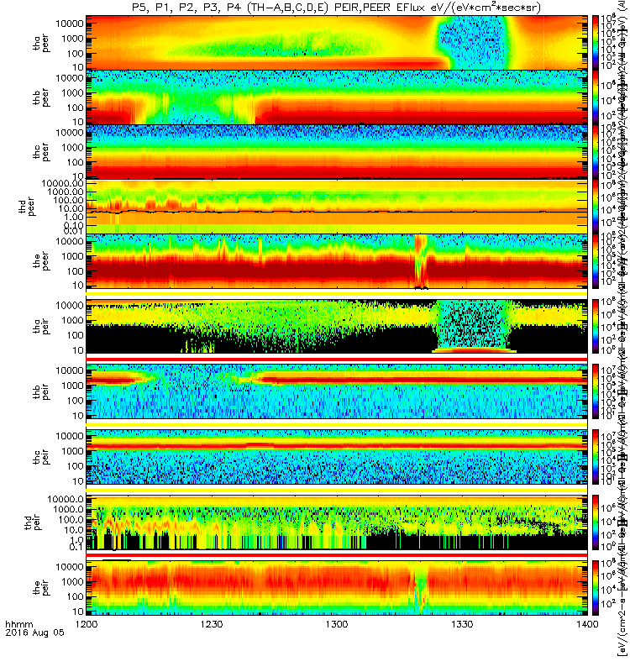
Task: Select the 'thc peer' y-axis label
Action: [x=41, y=152]
